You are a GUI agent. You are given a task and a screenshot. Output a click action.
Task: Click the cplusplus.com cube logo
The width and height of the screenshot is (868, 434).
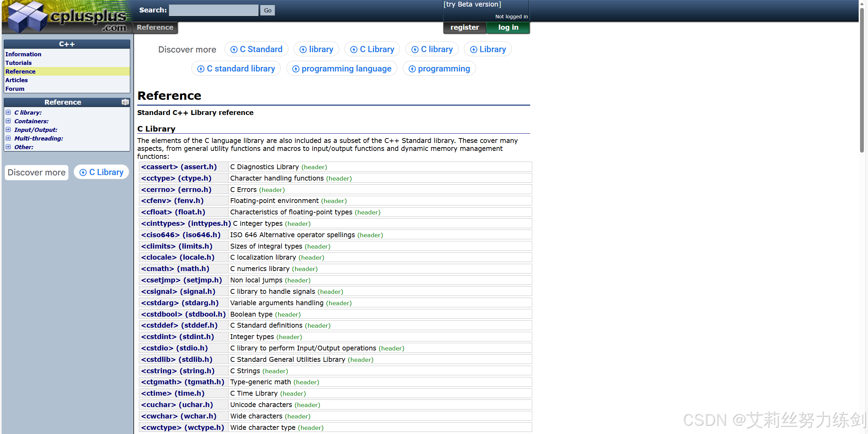click(28, 17)
